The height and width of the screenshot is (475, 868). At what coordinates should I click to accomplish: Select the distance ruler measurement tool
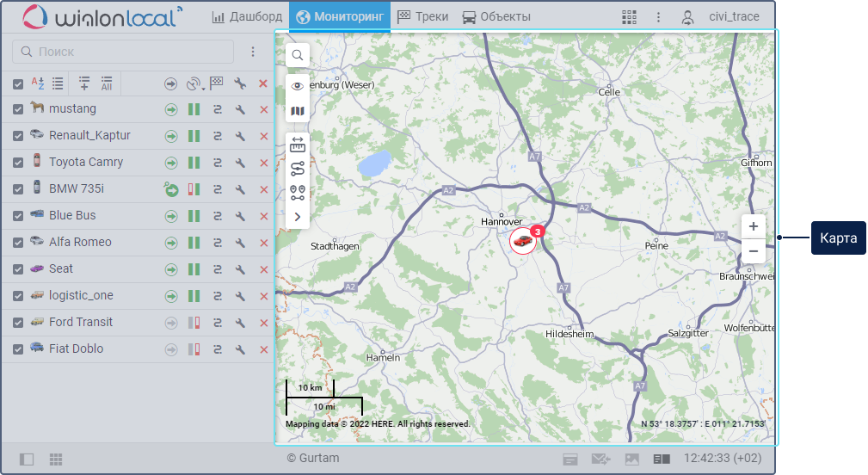pos(297,145)
